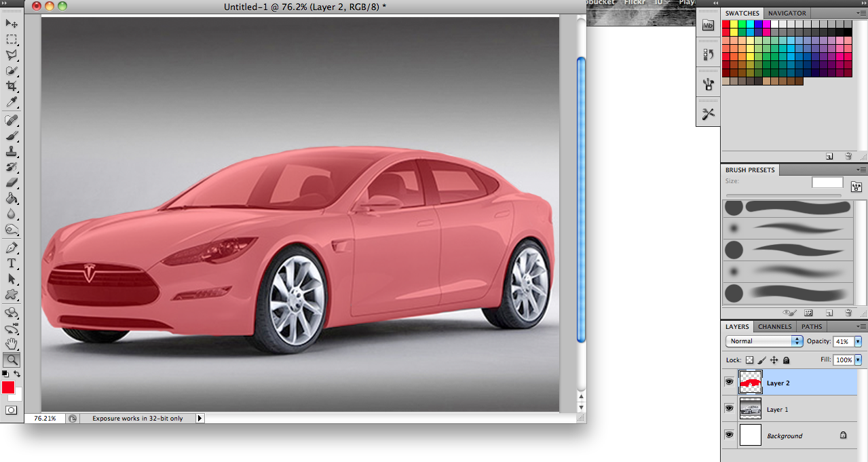Open the Tool Presets panel icon
This screenshot has height=462, width=868.
pos(709,113)
